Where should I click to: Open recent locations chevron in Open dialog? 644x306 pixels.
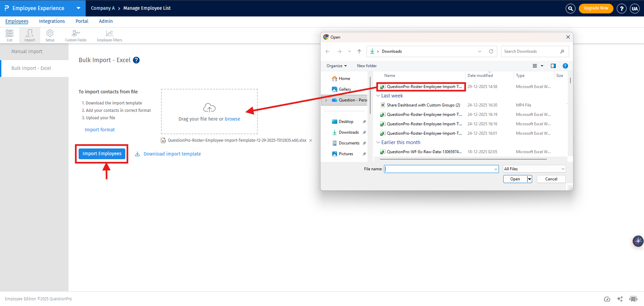(x=349, y=51)
